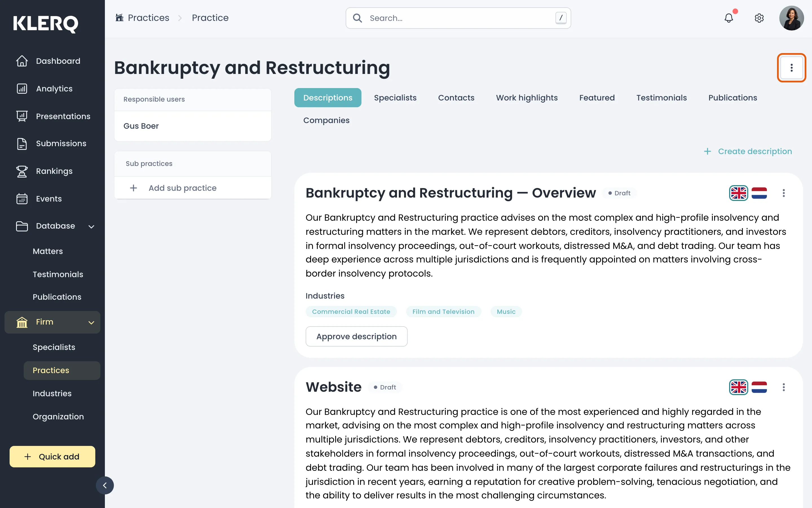812x508 pixels.
Task: Click the slash shortcut key hint
Action: tap(561, 18)
